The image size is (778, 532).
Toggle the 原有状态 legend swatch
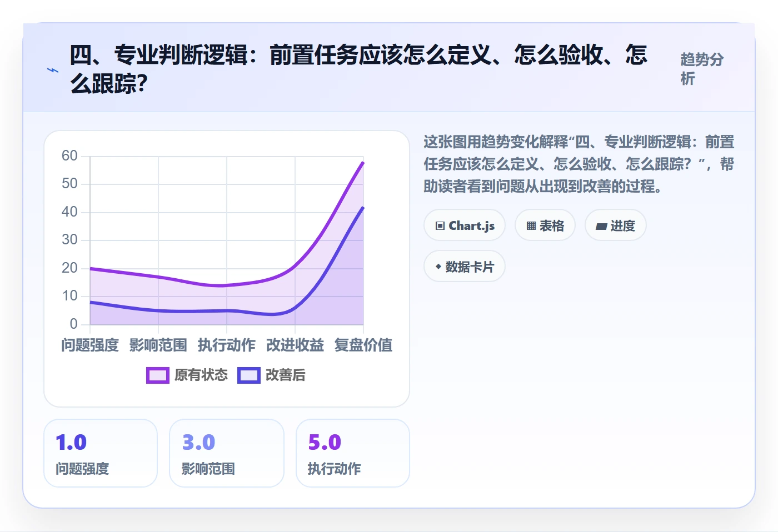(x=158, y=375)
